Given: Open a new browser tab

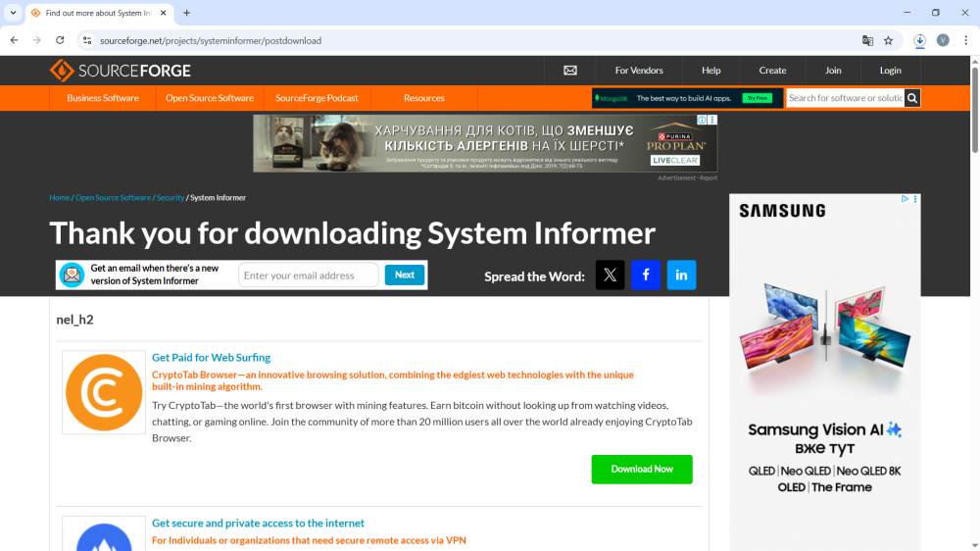Looking at the screenshot, I should click(186, 13).
